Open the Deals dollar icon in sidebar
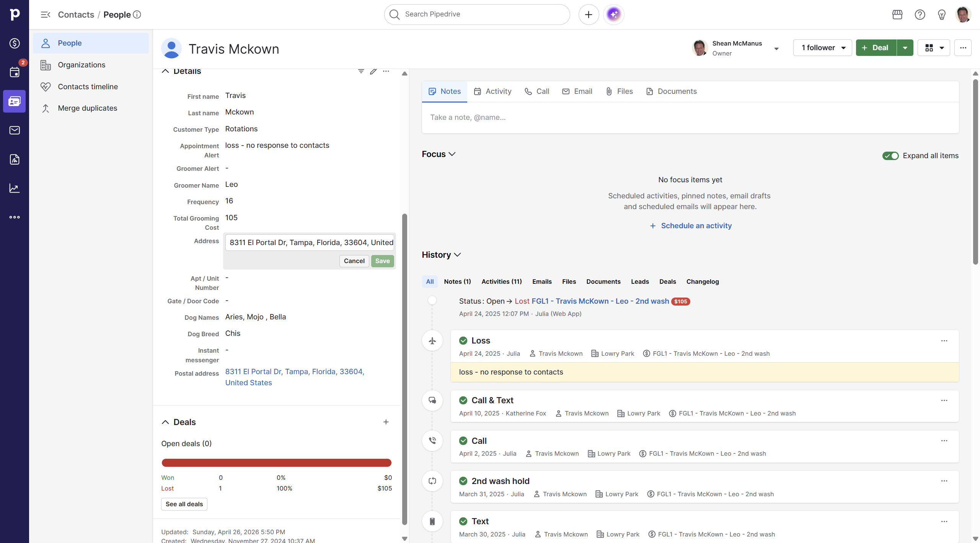The width and height of the screenshot is (980, 543). click(15, 43)
